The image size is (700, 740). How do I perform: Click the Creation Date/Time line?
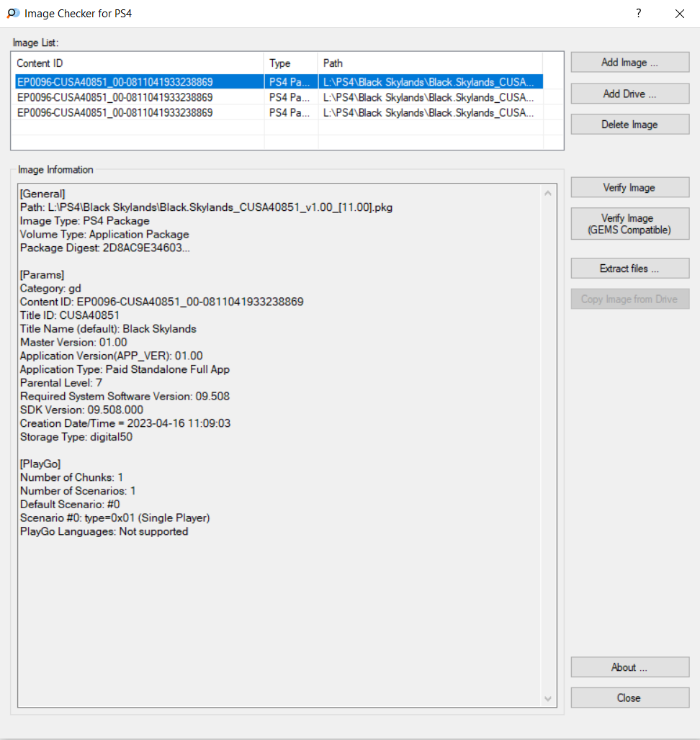point(125,423)
